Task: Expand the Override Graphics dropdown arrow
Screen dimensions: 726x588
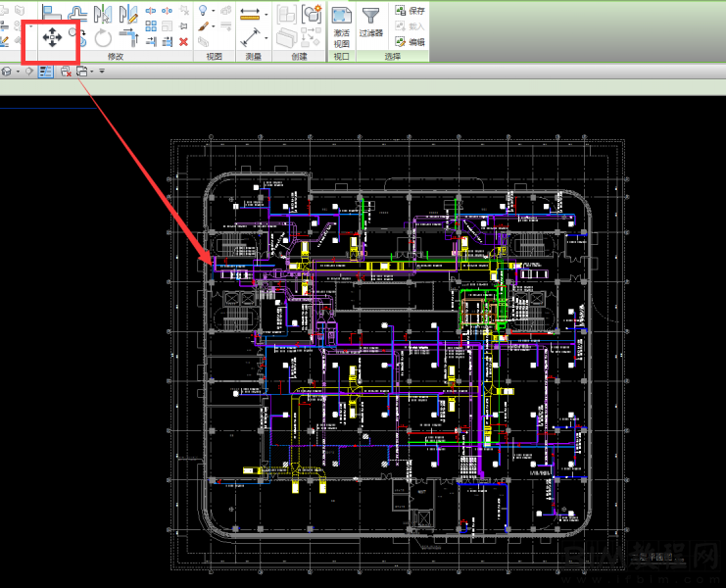Action: click(x=214, y=26)
